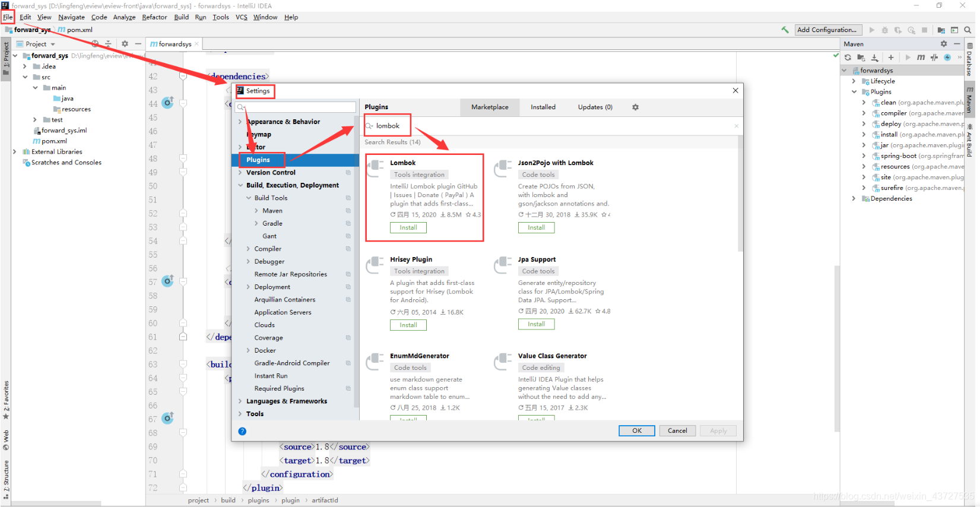
Task: Install the Hrisey Plugin
Action: 408,325
